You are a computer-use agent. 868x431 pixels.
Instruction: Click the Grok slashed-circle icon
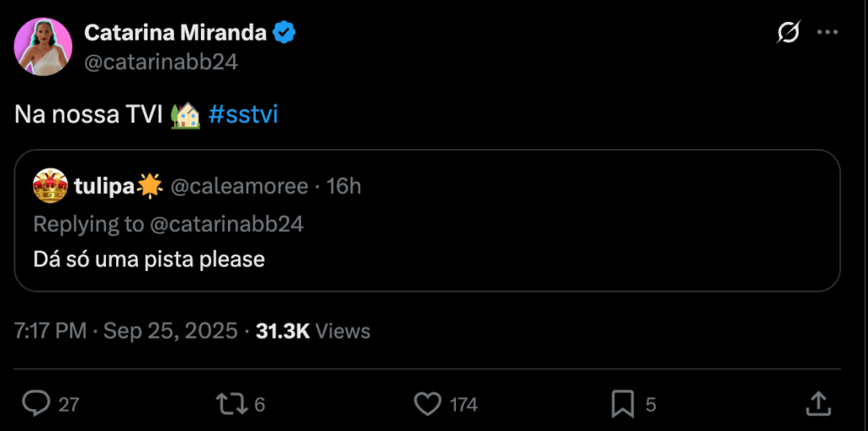[787, 33]
